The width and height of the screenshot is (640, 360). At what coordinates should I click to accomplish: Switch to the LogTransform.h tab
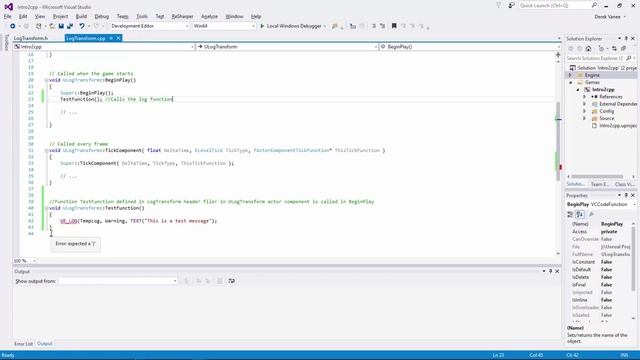tap(31, 38)
